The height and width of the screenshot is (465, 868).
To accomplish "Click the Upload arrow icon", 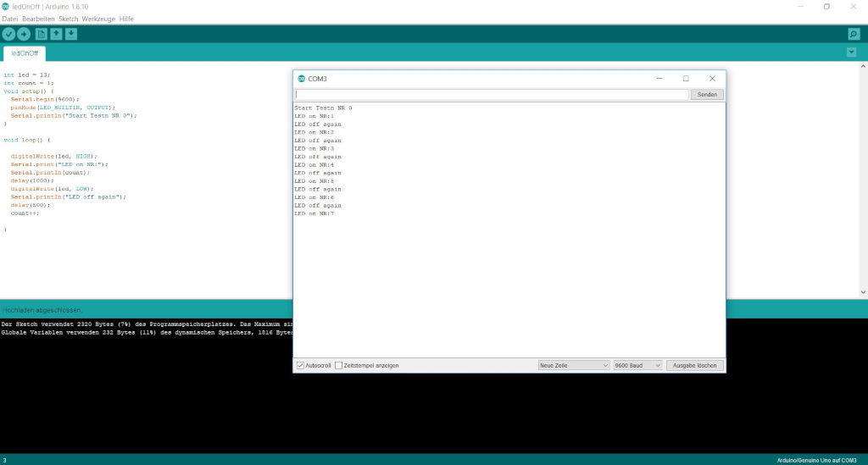I will pos(24,34).
